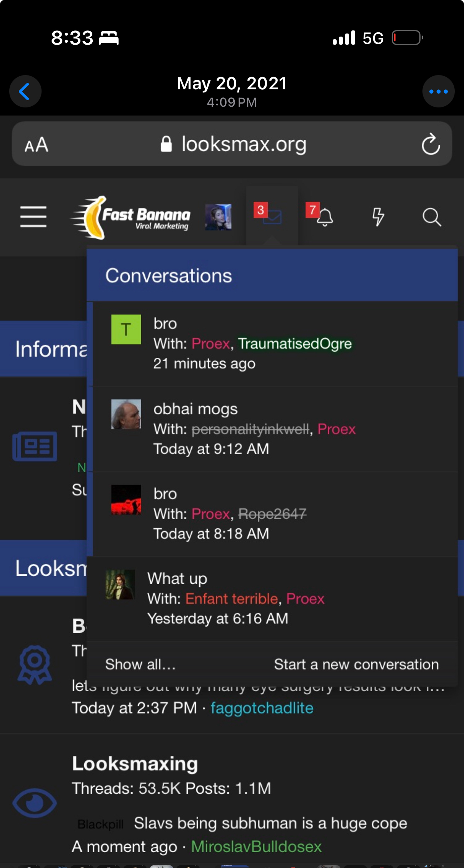Go back with the blue chevron

tap(25, 91)
